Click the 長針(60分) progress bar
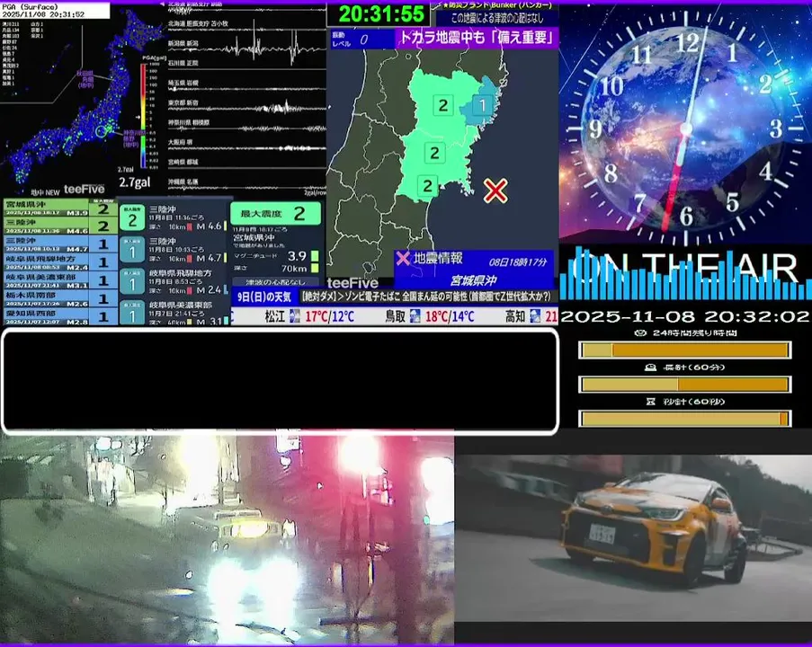This screenshot has height=647, width=812. [685, 385]
